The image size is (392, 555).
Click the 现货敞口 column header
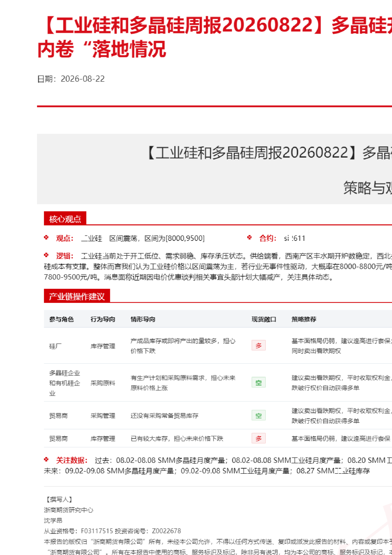click(x=264, y=319)
